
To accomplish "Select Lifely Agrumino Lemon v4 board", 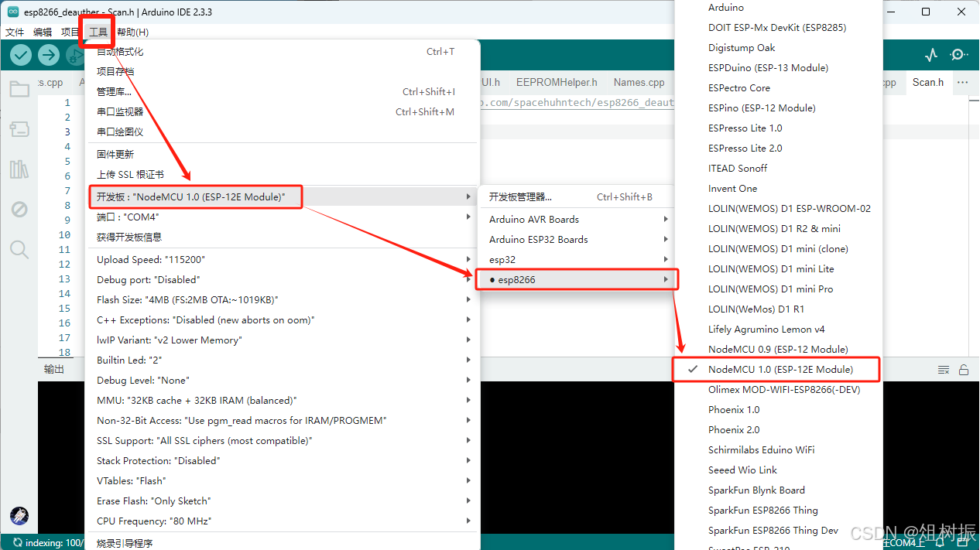I will click(778, 329).
